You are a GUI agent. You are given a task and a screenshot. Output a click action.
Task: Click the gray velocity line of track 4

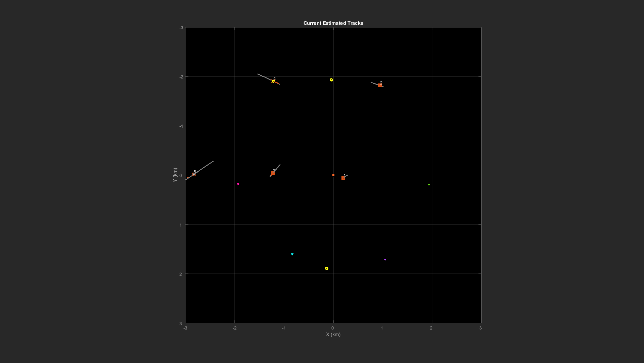click(263, 76)
